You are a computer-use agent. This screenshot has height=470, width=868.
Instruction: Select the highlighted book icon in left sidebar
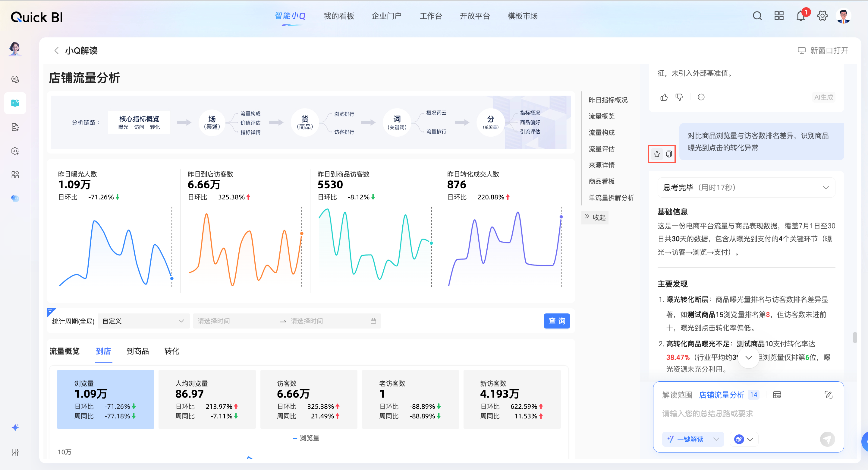(15, 103)
